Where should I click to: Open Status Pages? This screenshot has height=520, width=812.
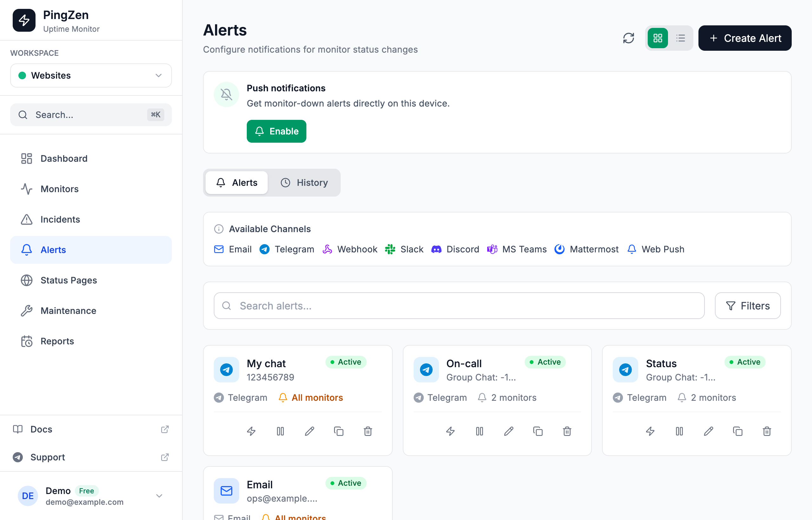91,280
